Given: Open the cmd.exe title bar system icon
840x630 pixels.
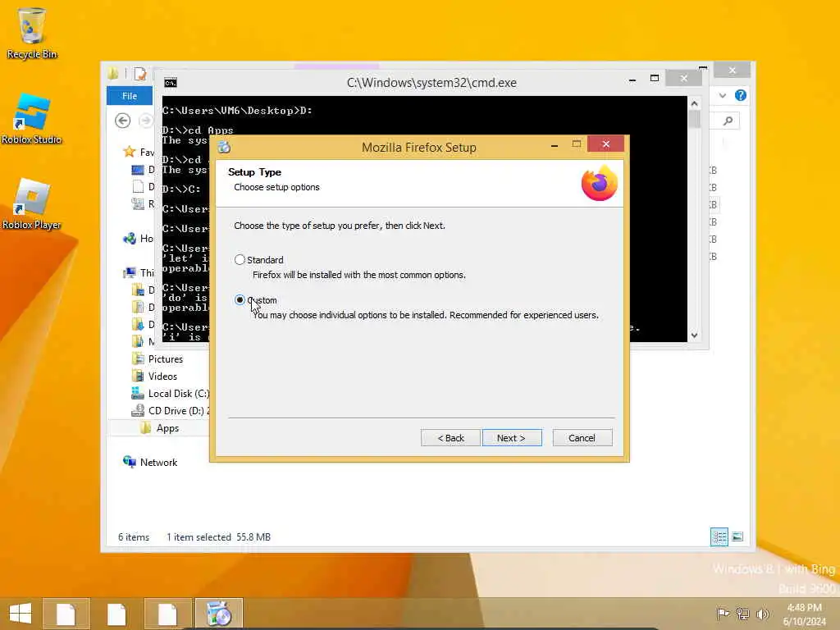Looking at the screenshot, I should (x=171, y=83).
